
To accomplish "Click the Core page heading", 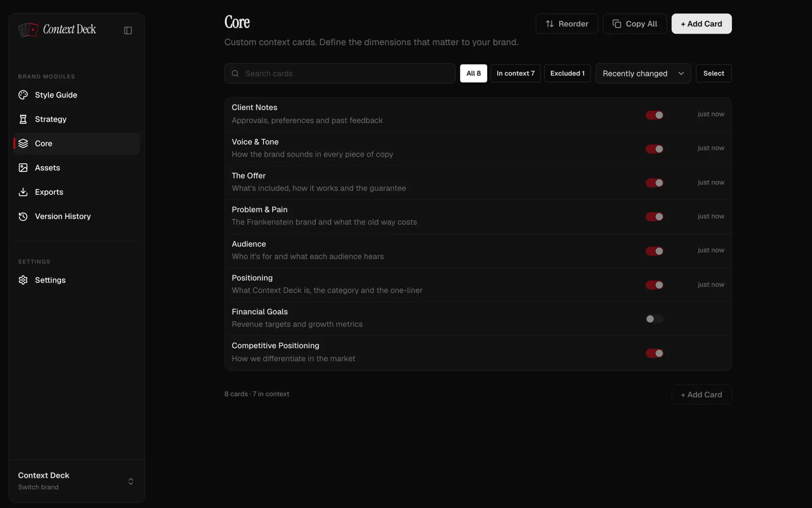I will [237, 22].
